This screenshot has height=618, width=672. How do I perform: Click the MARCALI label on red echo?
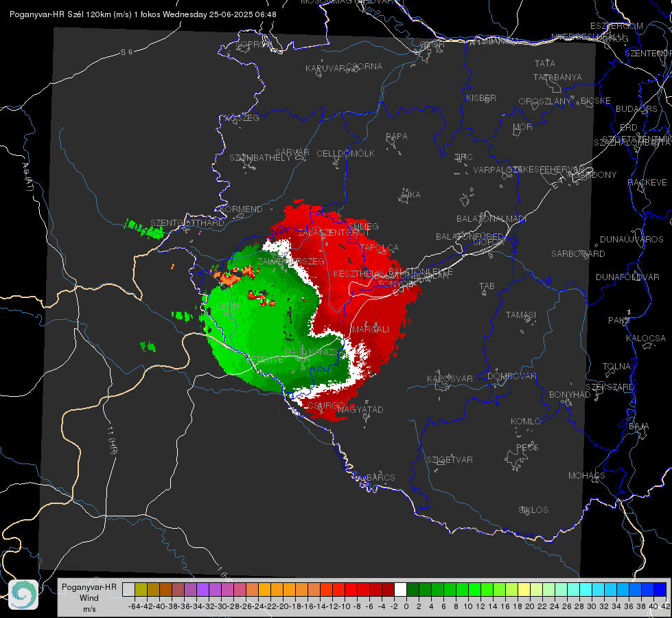pos(371,330)
